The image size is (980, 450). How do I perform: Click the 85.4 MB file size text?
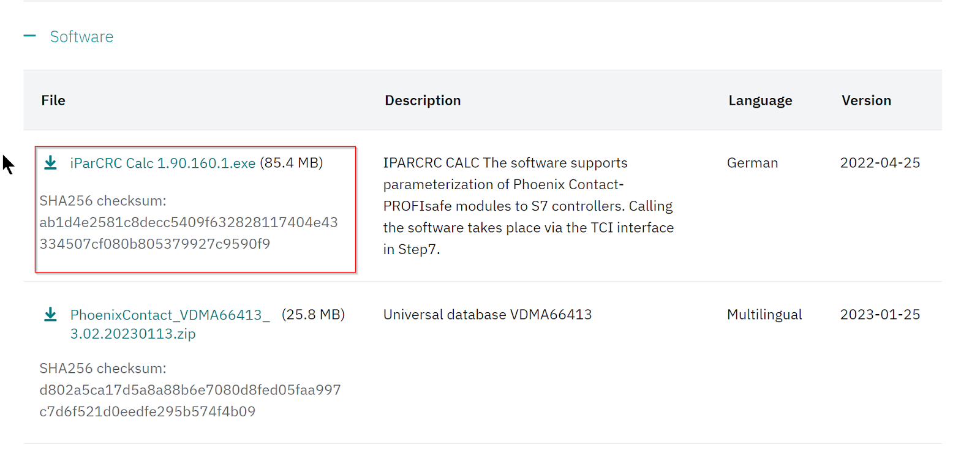point(292,163)
